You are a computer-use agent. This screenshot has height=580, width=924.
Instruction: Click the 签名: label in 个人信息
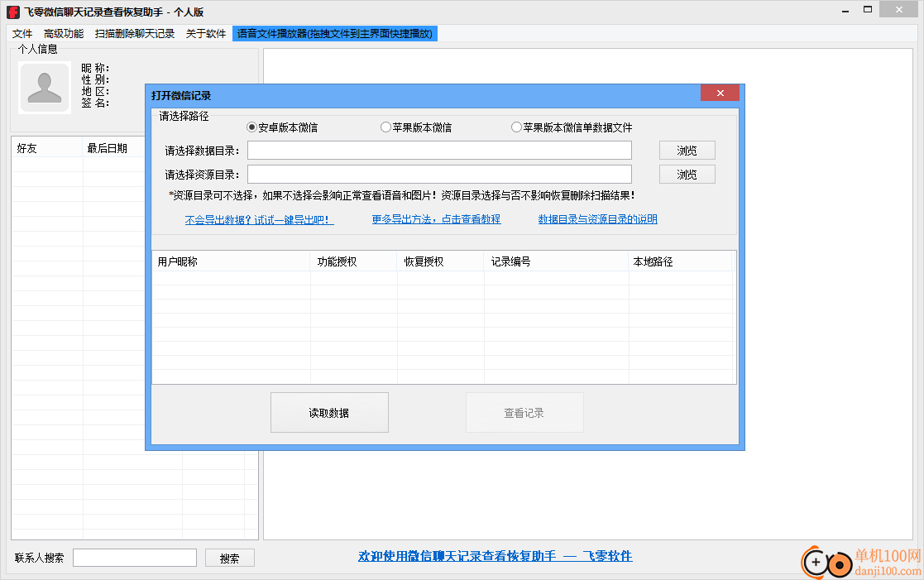coord(95,103)
